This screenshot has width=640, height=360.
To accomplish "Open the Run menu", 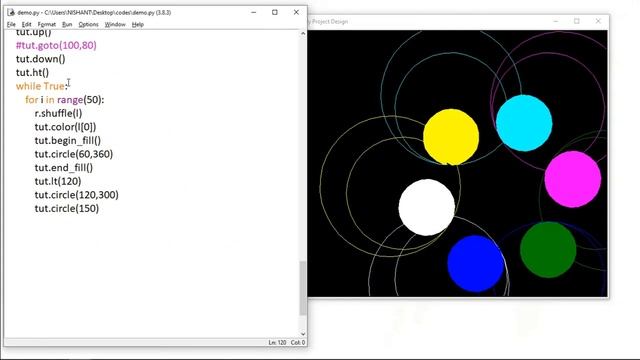I will coord(67,24).
